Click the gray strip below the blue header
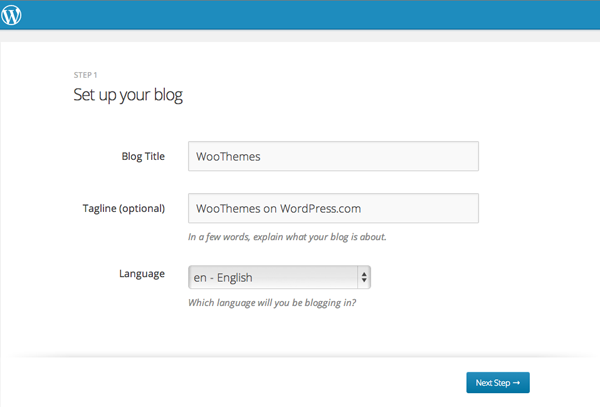Image resolution: width=600 pixels, height=407 pixels. (x=300, y=36)
